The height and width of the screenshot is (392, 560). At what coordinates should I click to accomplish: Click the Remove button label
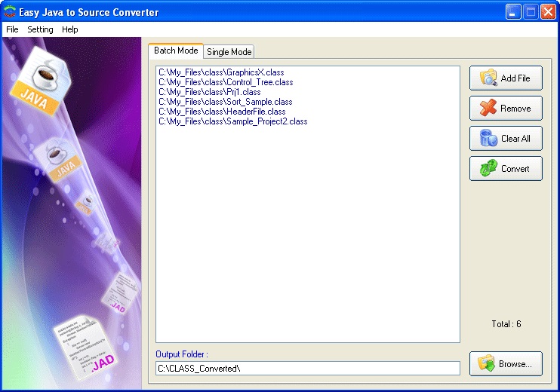(x=515, y=109)
